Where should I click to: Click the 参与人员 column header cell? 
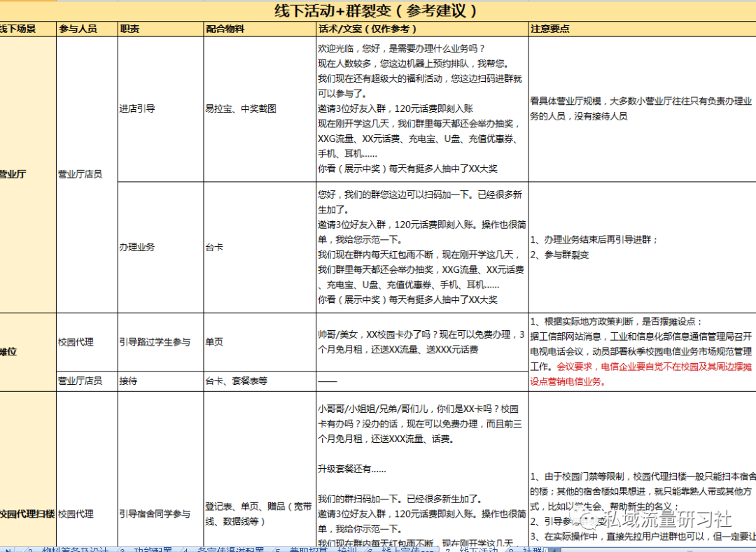[x=87, y=29]
